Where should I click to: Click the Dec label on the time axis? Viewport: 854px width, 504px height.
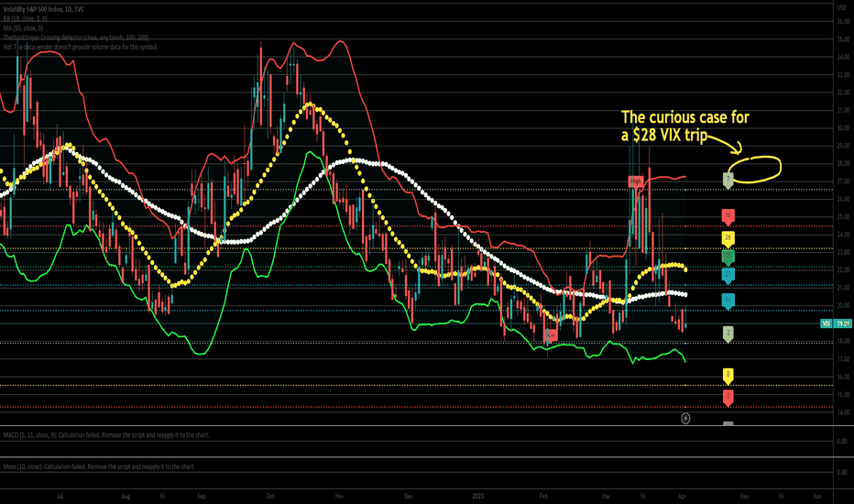click(x=409, y=497)
